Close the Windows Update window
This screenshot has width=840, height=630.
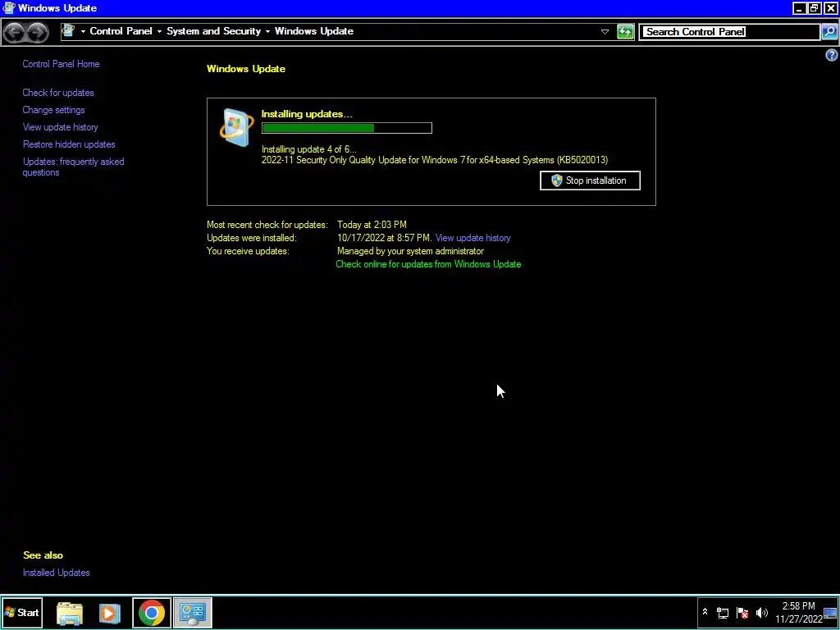[x=830, y=8]
